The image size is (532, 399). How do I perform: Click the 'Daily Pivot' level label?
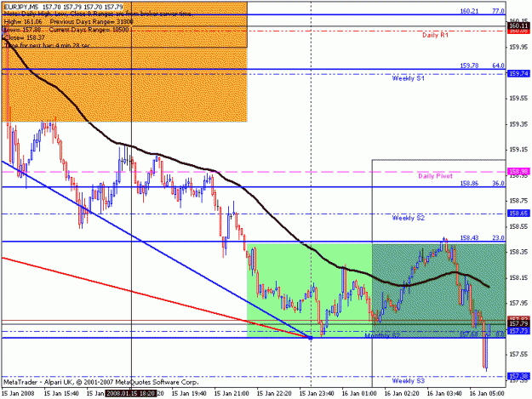click(x=435, y=176)
